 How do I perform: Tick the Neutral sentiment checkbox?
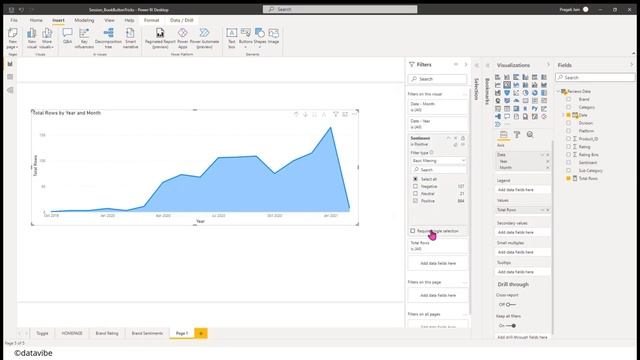[x=415, y=193]
